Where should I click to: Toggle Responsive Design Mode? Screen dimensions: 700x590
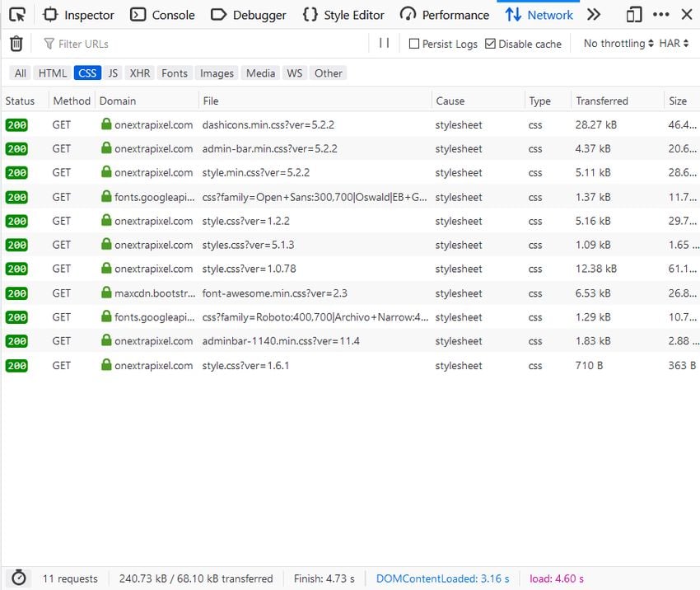click(x=635, y=14)
